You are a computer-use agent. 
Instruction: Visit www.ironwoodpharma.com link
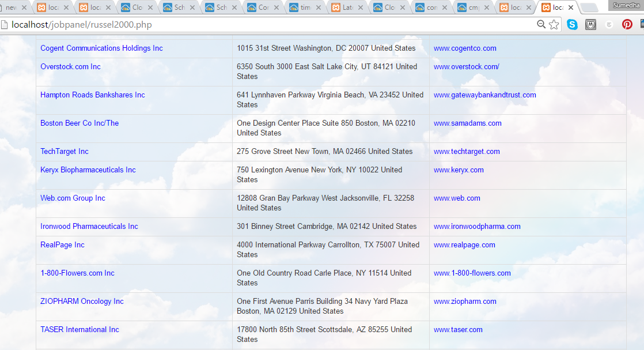point(477,226)
